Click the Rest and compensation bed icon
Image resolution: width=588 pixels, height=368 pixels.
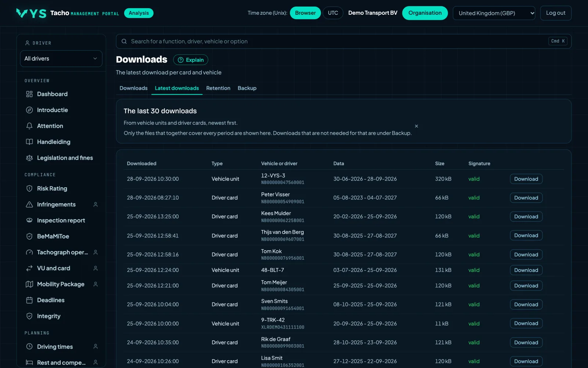(x=29, y=362)
